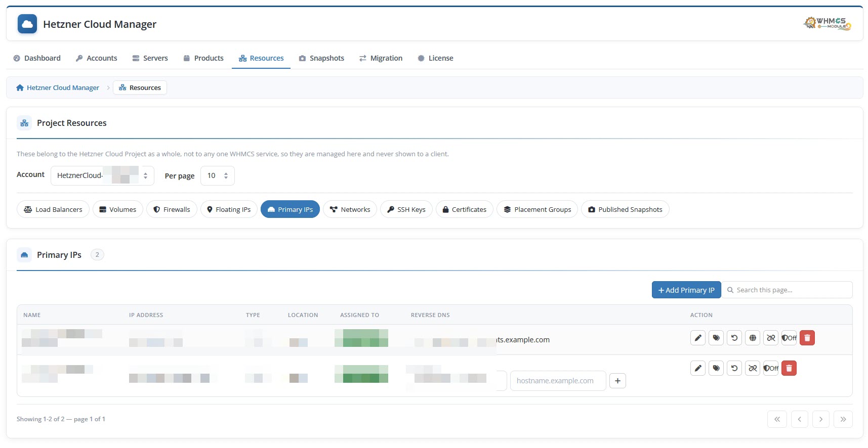Go to the next page of results
This screenshot has width=868, height=448.
[821, 419]
